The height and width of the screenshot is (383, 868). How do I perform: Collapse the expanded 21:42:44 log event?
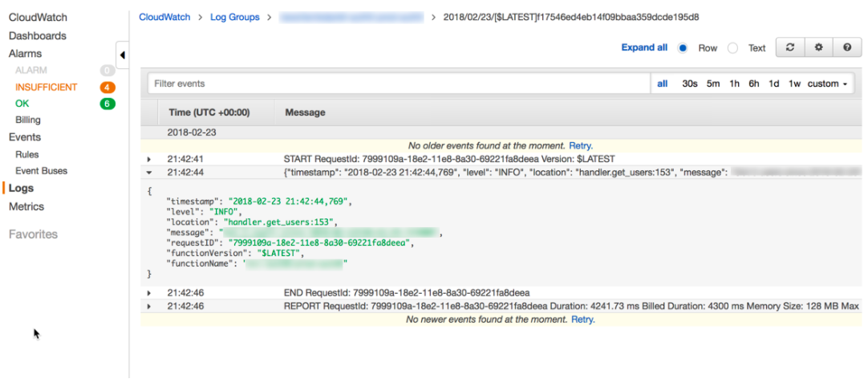pos(149,173)
